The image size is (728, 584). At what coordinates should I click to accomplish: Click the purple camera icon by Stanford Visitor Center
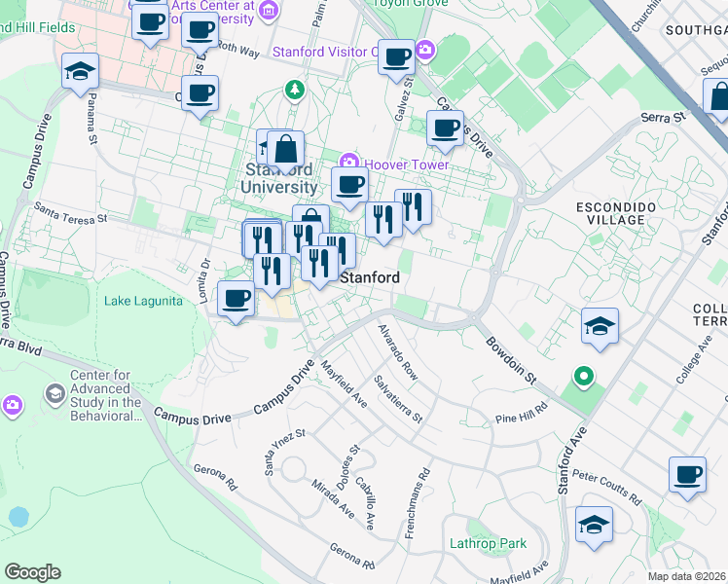[425, 50]
